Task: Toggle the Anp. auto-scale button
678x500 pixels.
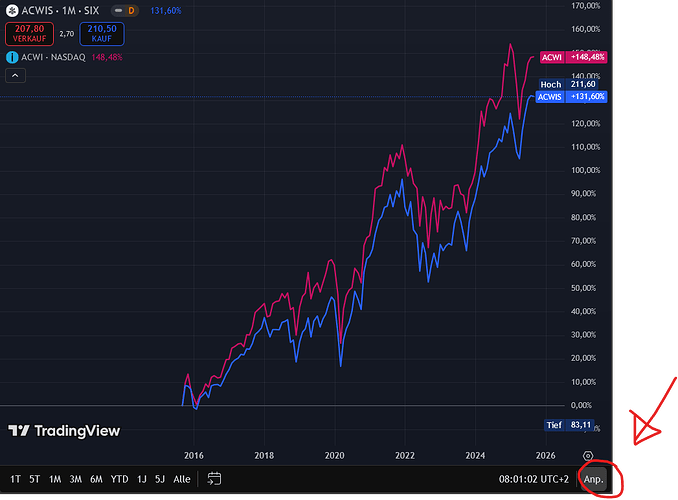Action: click(594, 479)
